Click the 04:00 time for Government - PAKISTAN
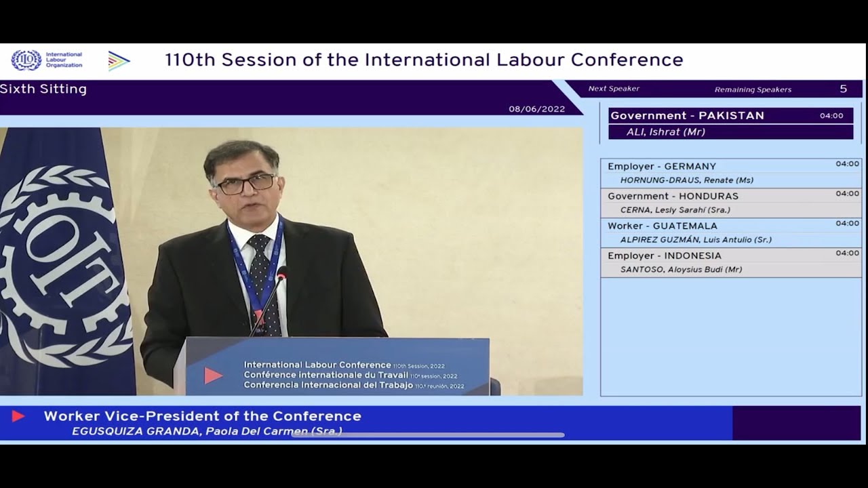Screen dimensions: 868x488 (x=831, y=116)
